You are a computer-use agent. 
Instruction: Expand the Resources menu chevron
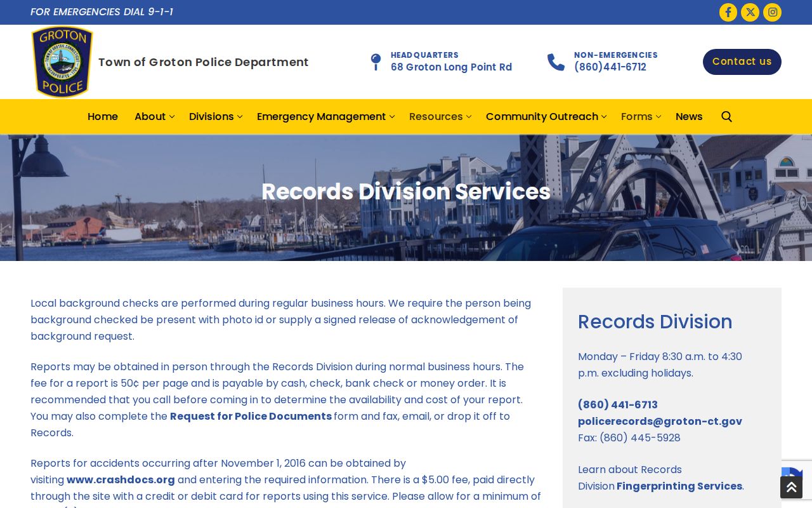(x=469, y=117)
